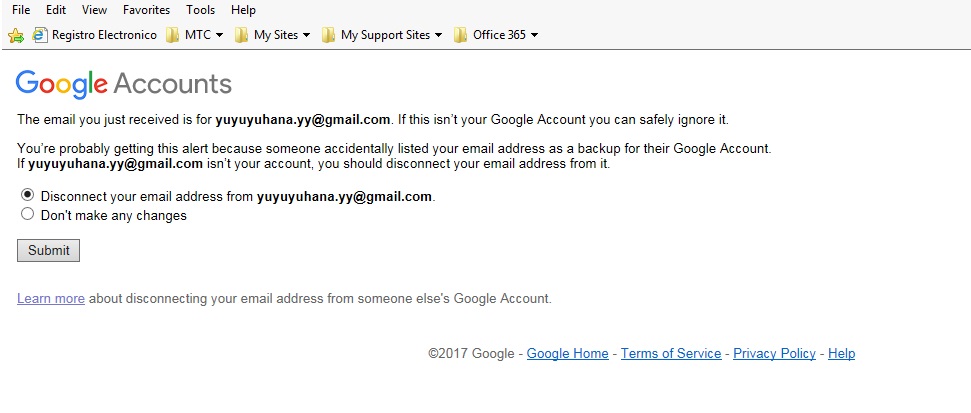Open the Privacy Policy link

coord(774,353)
